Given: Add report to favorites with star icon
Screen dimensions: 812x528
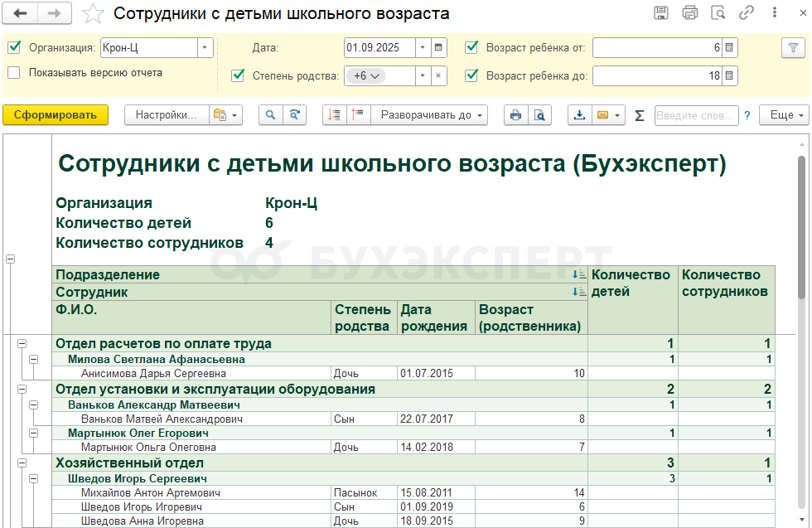Looking at the screenshot, I should click(93, 13).
